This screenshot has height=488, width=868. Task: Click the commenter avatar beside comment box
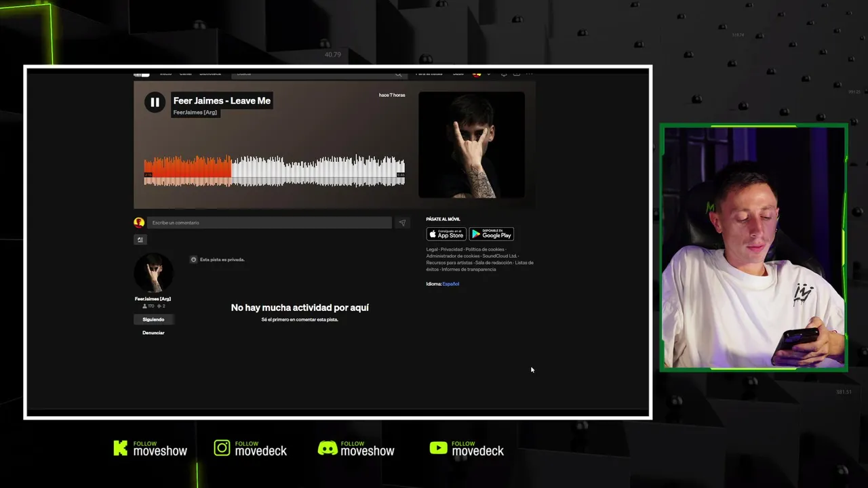click(x=139, y=222)
